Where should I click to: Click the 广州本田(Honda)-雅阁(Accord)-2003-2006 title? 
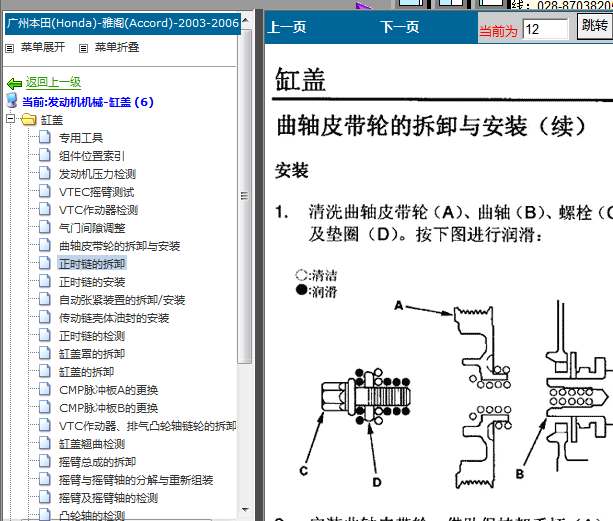pyautogui.click(x=123, y=23)
